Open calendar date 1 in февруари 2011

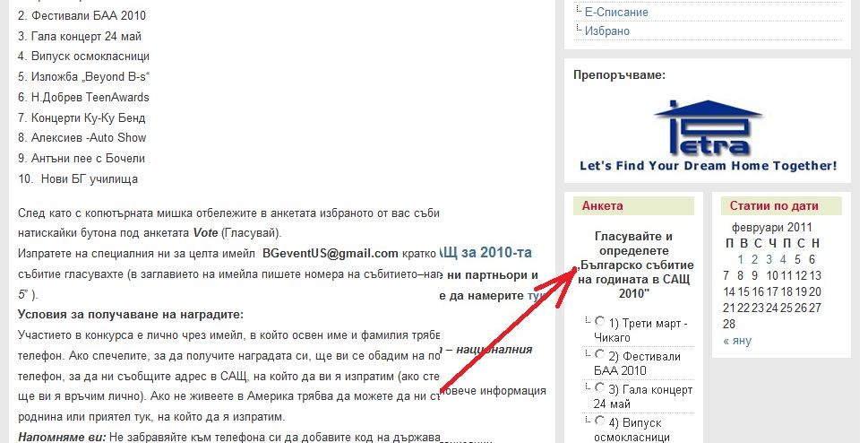741,260
